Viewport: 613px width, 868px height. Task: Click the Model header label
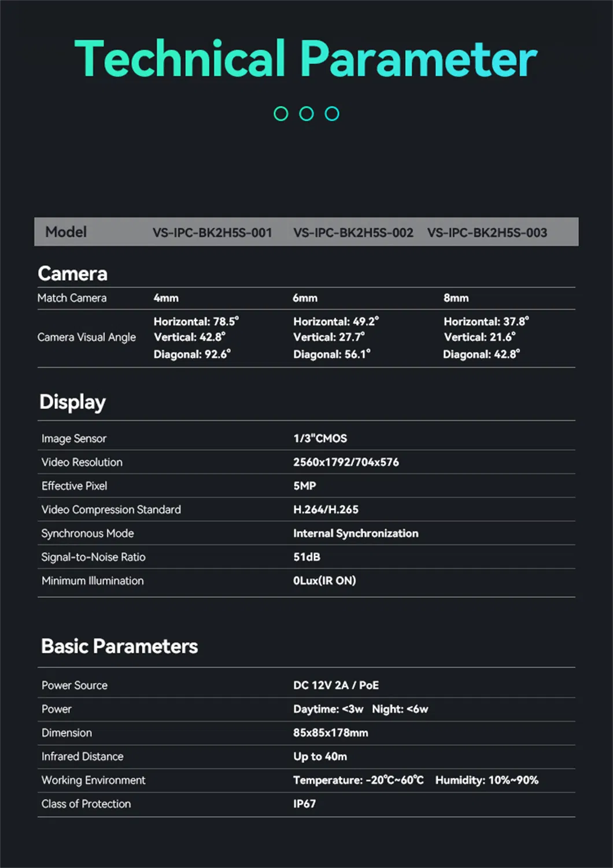[65, 231]
